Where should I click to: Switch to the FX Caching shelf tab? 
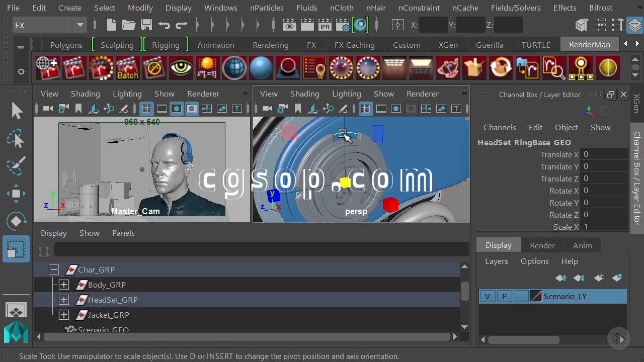tap(355, 45)
